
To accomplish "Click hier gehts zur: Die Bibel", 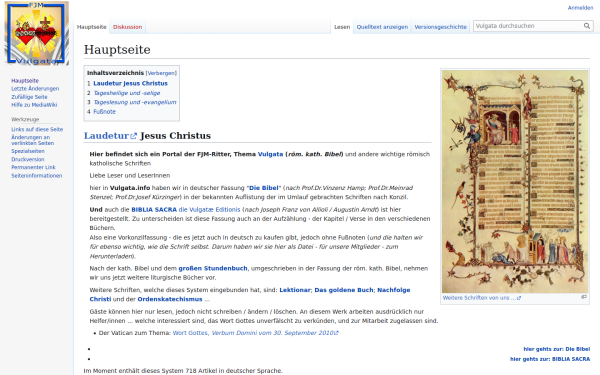I will tap(556, 349).
